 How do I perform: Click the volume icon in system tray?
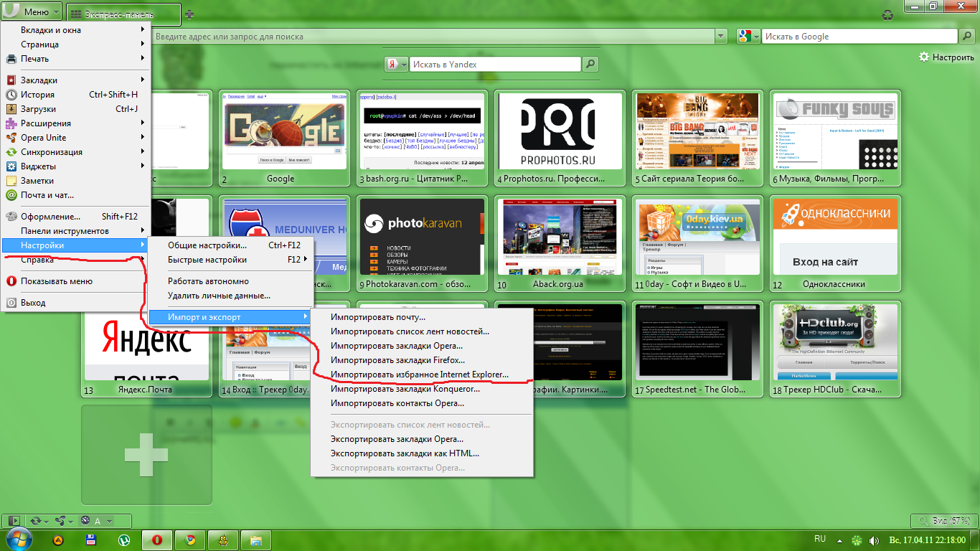875,540
